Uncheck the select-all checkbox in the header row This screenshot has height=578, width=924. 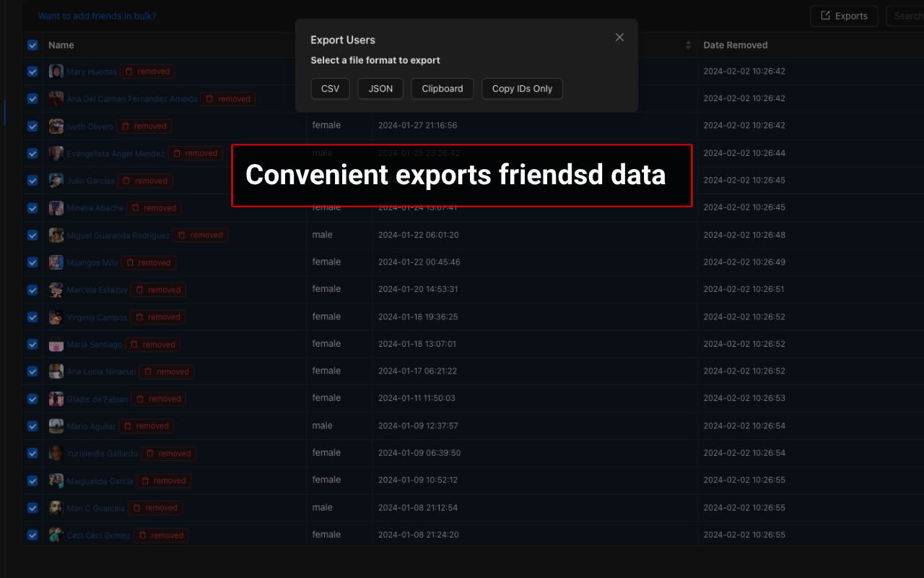pyautogui.click(x=32, y=45)
